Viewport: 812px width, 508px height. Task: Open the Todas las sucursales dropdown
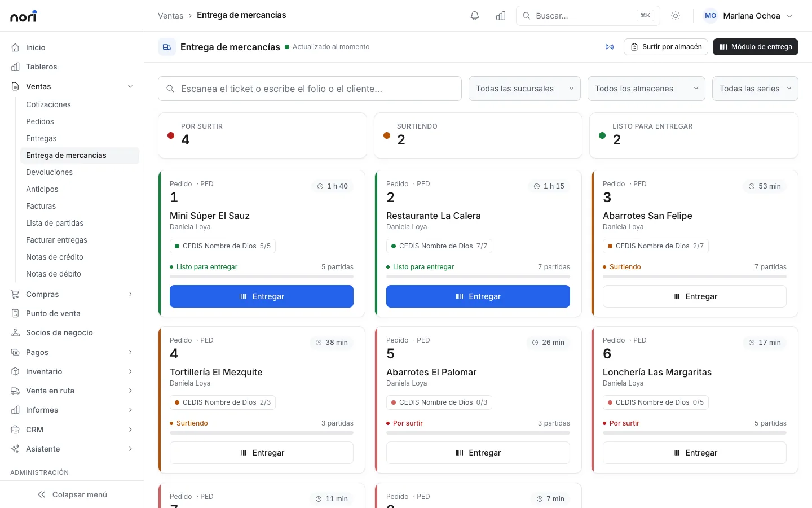pos(524,89)
